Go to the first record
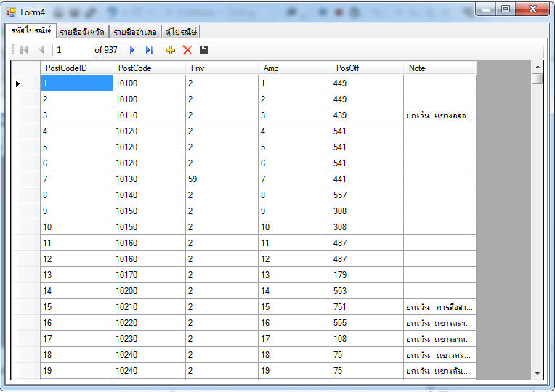The width and height of the screenshot is (555, 392). [x=23, y=50]
